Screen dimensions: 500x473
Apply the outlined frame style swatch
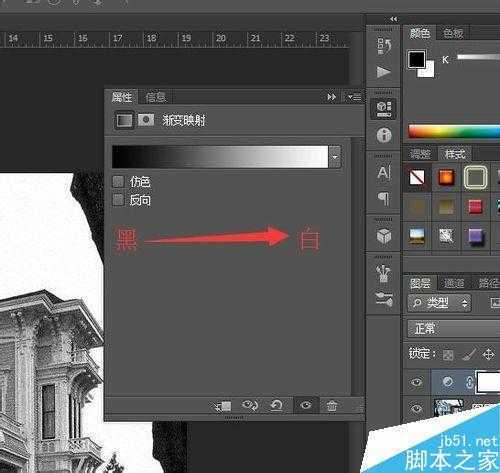tap(476, 177)
